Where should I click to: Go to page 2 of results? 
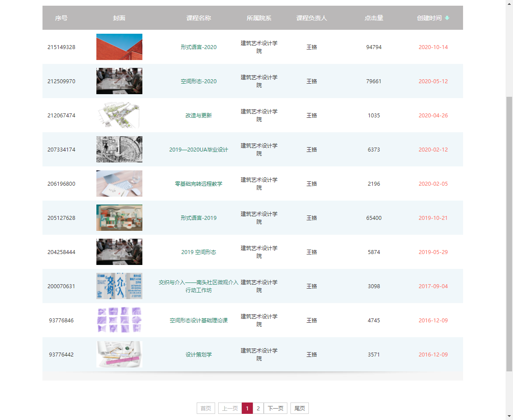[258, 408]
